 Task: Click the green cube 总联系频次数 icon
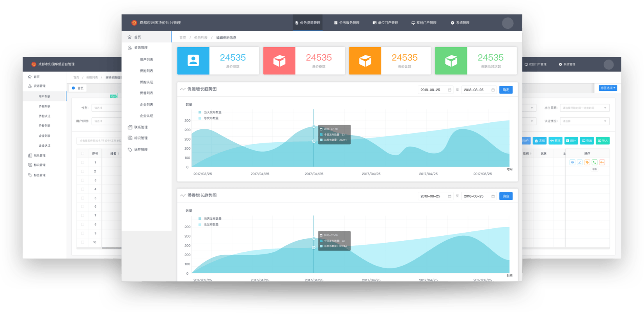click(x=451, y=61)
